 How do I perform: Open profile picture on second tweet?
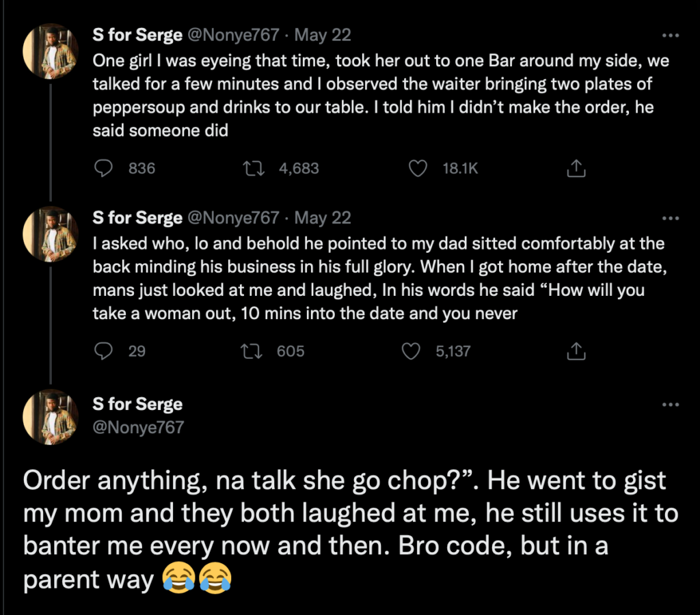[51, 234]
